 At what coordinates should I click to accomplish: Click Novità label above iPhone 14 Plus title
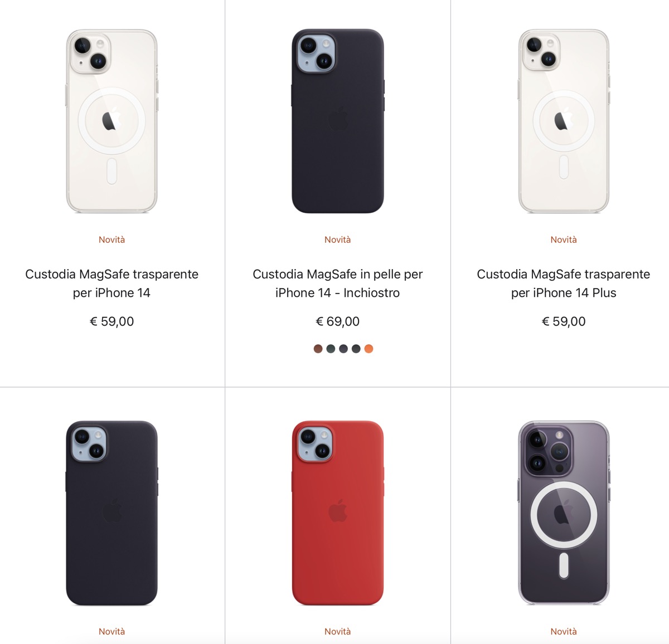click(564, 240)
